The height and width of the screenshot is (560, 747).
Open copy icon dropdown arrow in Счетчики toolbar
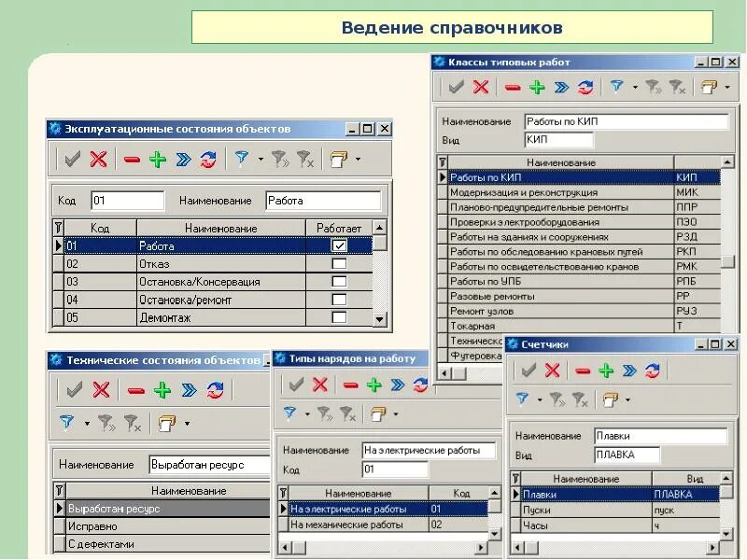627,399
